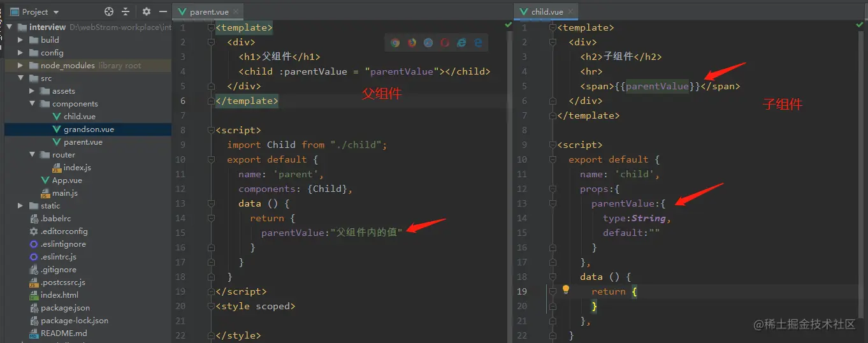Select grandson.vue in project tree

coord(89,129)
